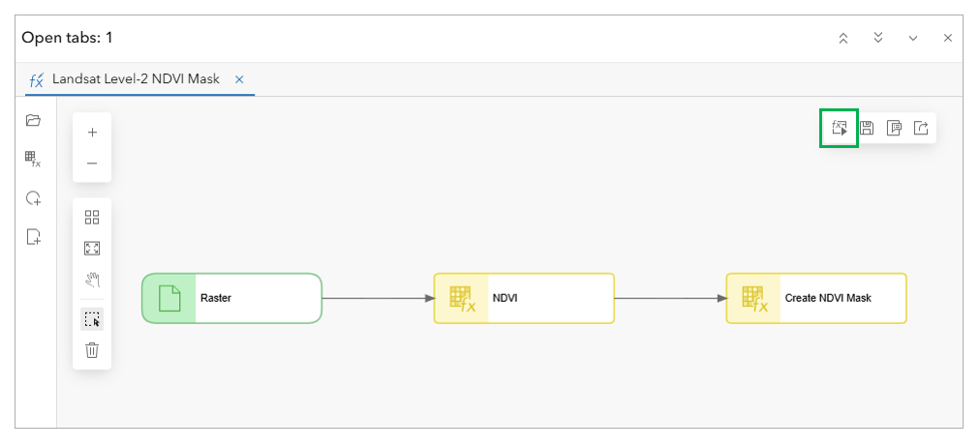Save the raster function template
Viewport: 980px width, 448px height.
[x=867, y=128]
